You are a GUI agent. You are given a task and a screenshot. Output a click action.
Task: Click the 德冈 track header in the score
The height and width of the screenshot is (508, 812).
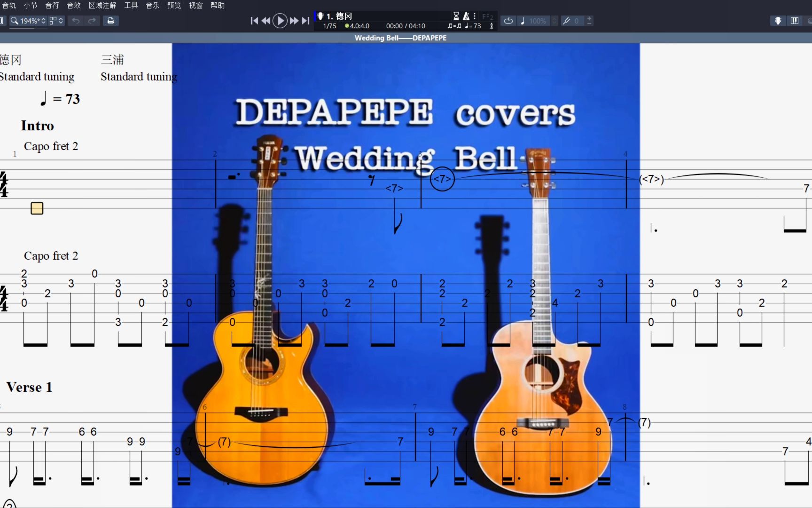10,60
